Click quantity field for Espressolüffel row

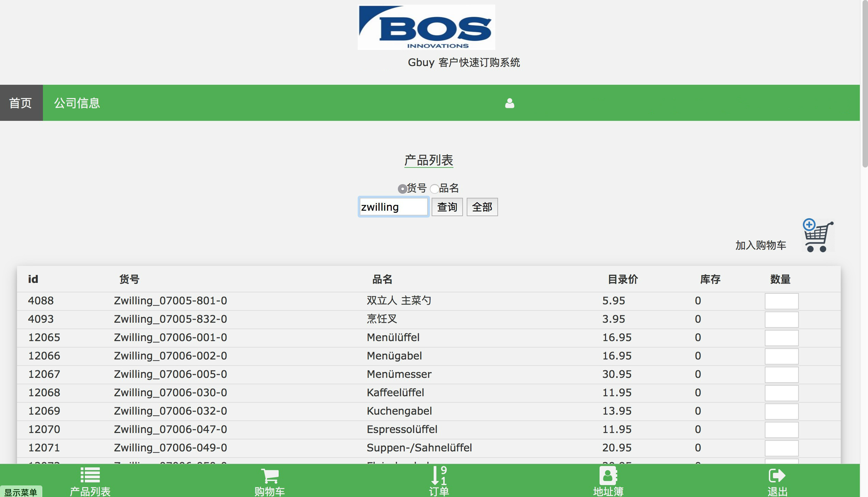[x=781, y=430]
